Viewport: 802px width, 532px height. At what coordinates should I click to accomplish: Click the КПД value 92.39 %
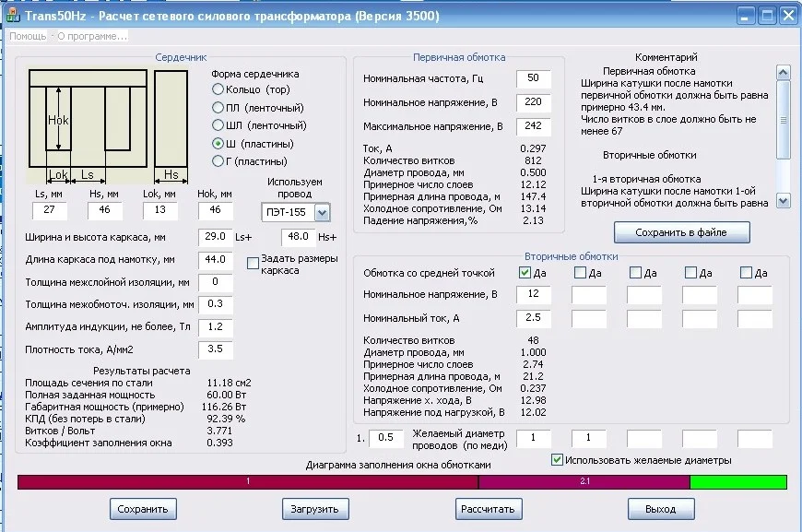click(x=226, y=419)
